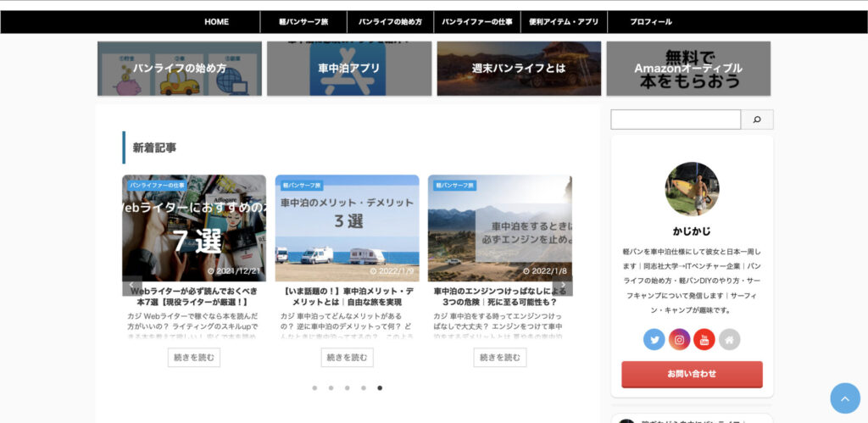Screen dimensions: 868x423
Task: Show previous articles with the carousel left arrow
Action: [131, 286]
